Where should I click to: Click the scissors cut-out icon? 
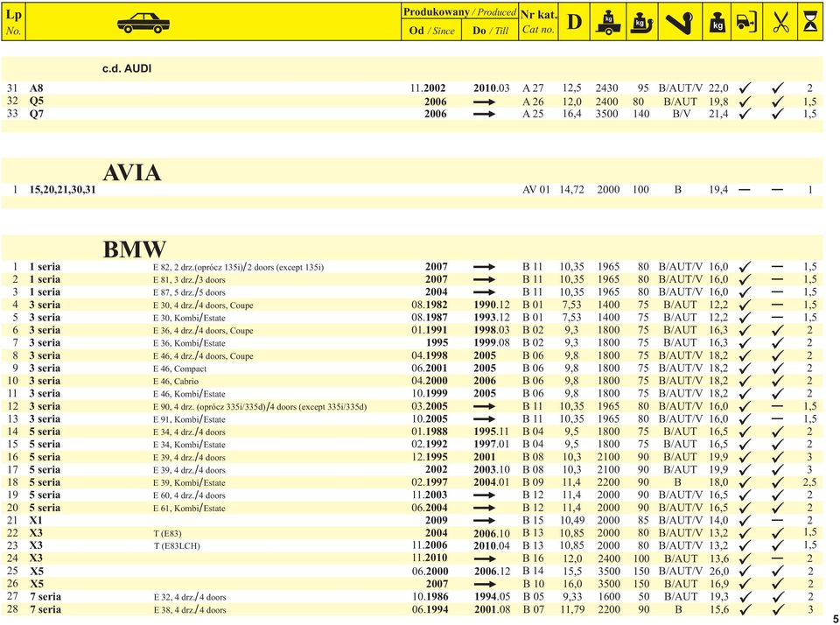pyautogui.click(x=780, y=23)
